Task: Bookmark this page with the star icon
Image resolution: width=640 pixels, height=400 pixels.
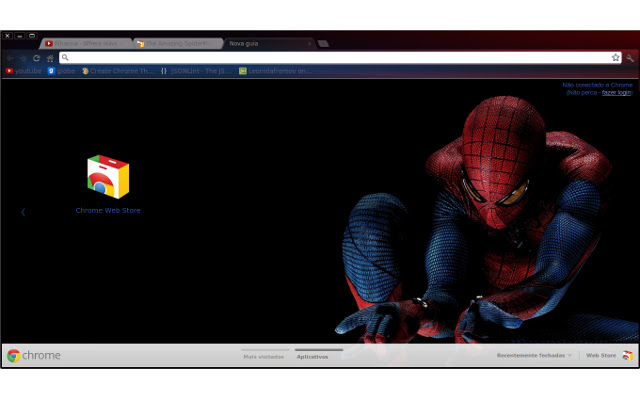Action: [616, 58]
